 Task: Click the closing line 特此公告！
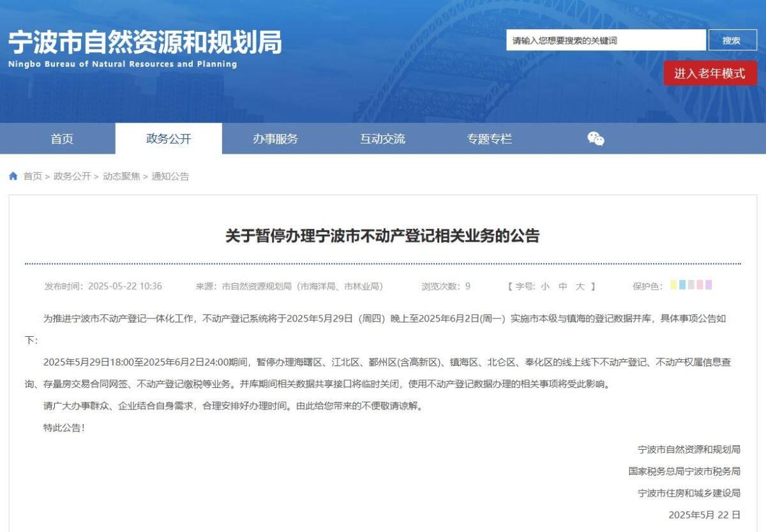click(64, 428)
